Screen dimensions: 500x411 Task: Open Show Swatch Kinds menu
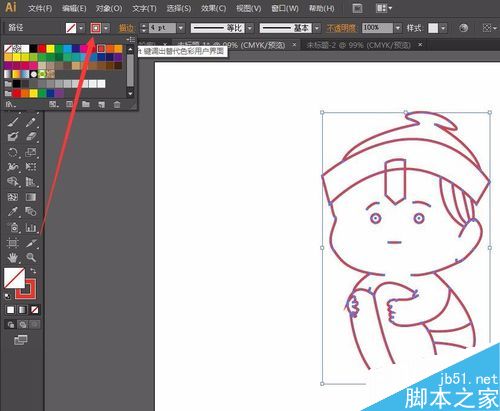pos(53,104)
